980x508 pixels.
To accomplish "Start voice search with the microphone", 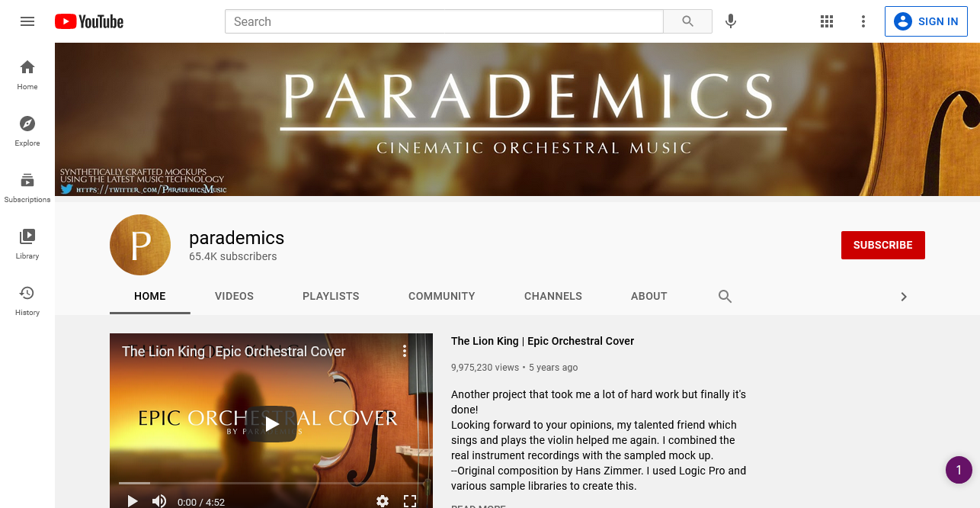I will pyautogui.click(x=731, y=21).
